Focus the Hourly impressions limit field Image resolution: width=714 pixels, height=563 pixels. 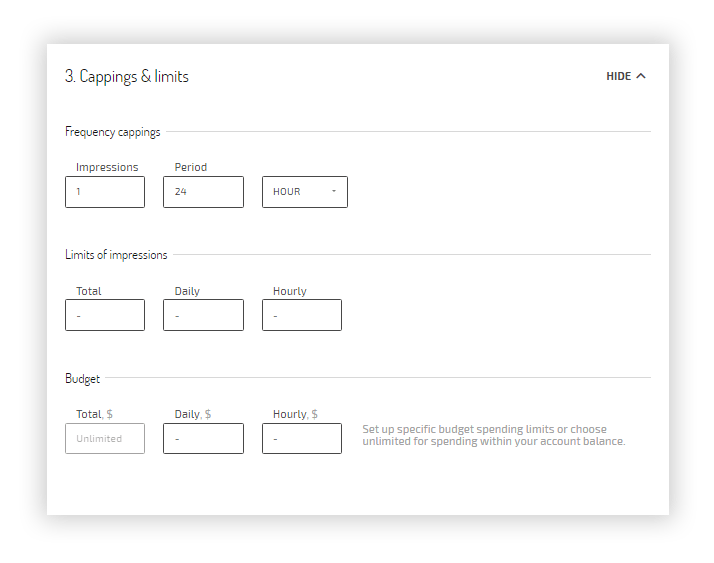click(x=301, y=315)
